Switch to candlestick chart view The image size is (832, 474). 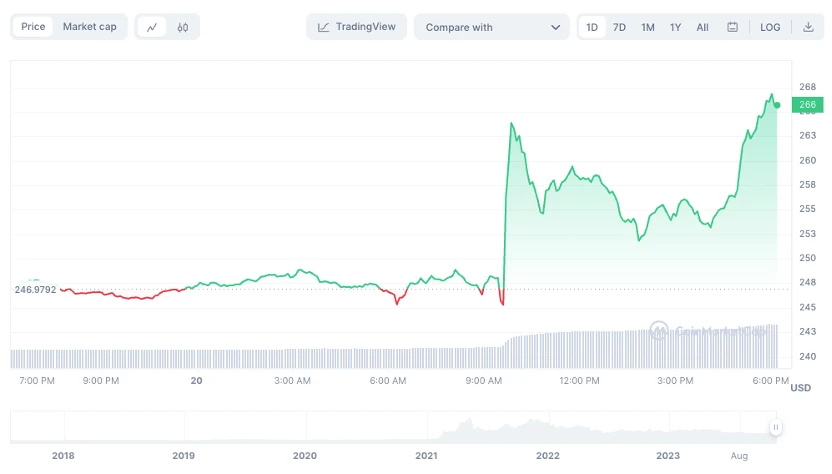click(183, 27)
